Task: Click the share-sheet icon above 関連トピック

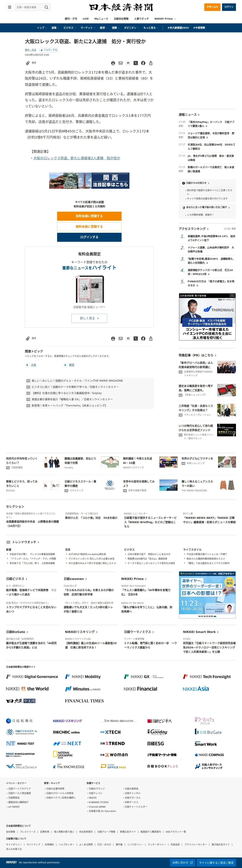Action: [x=151, y=339]
